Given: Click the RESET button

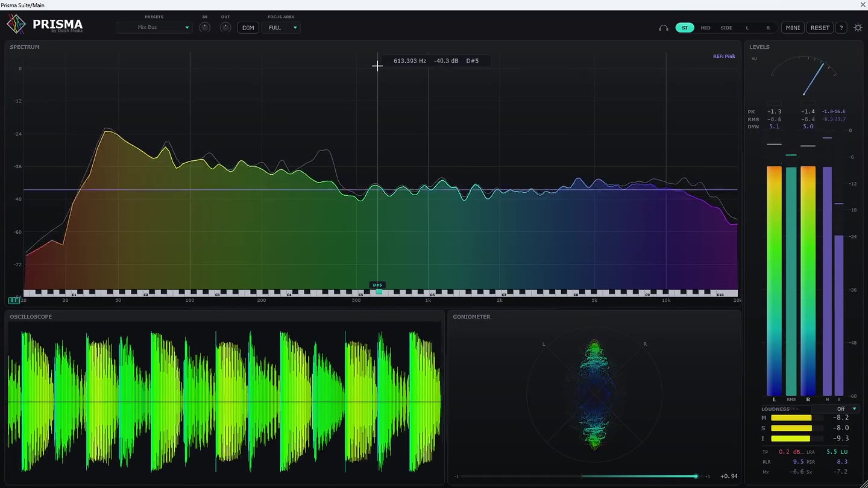Looking at the screenshot, I should point(820,28).
